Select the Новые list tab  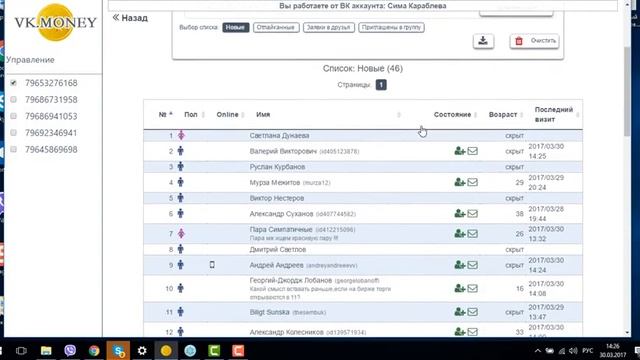coord(236,27)
